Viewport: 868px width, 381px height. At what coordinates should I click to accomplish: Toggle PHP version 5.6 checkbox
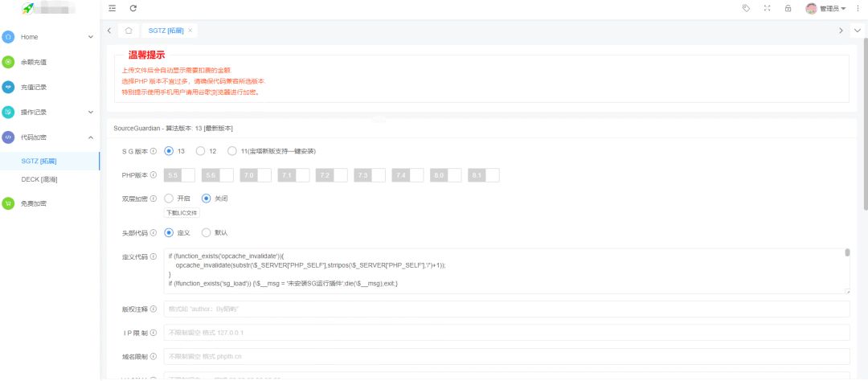coord(218,175)
